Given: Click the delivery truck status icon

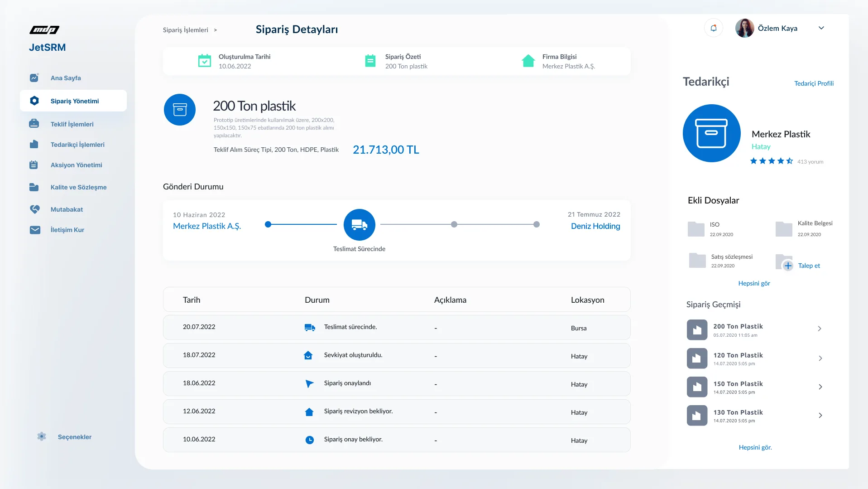Looking at the screenshot, I should [x=359, y=225].
